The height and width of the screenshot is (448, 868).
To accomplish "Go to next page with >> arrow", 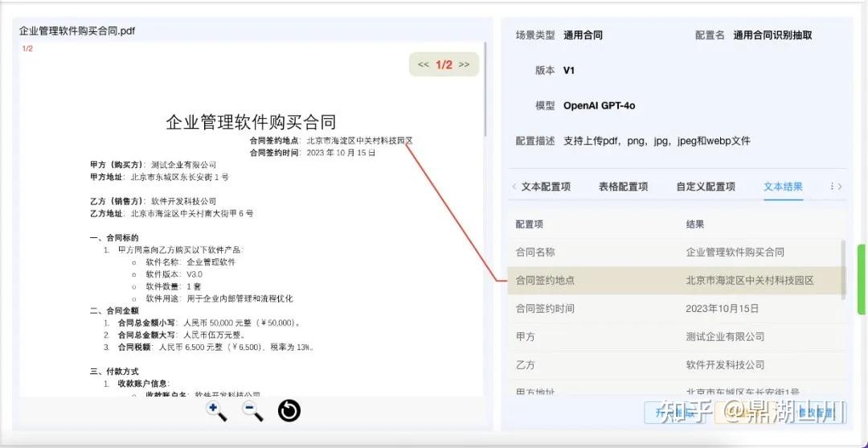I will [464, 65].
